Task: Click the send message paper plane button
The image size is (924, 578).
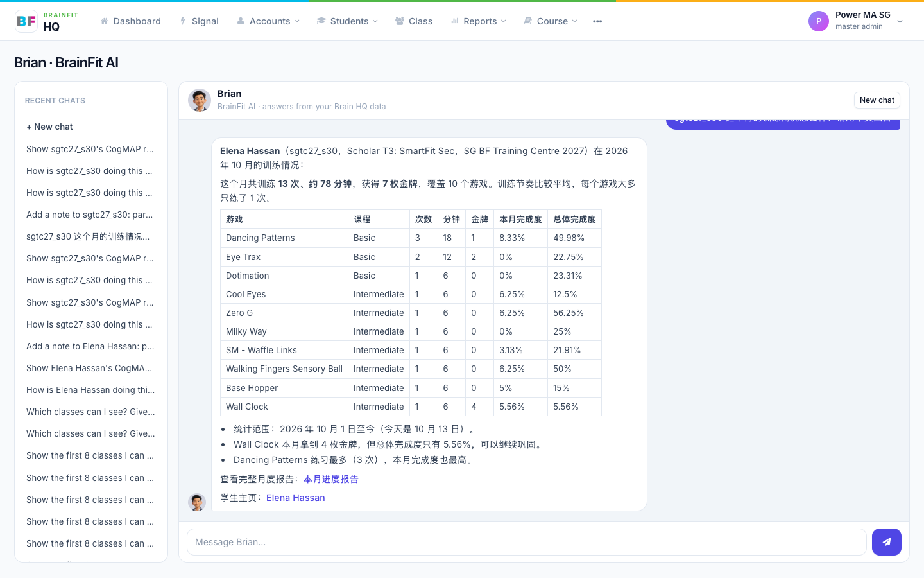Action: (887, 542)
